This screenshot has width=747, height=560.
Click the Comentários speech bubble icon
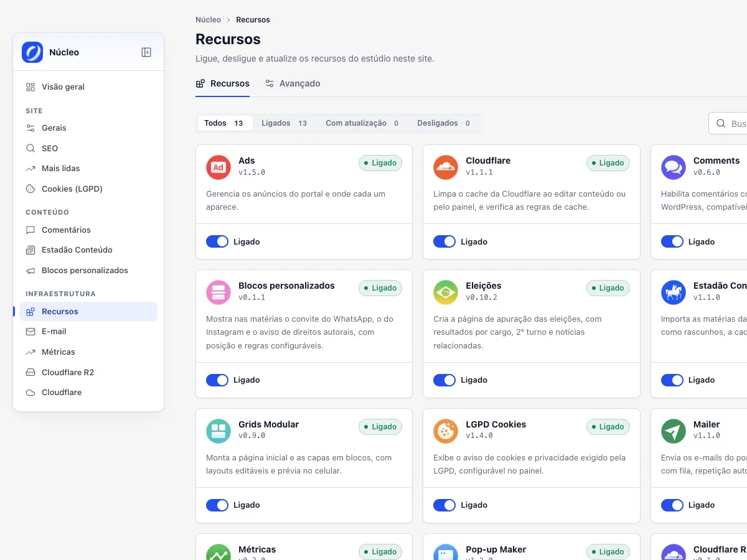tap(31, 230)
